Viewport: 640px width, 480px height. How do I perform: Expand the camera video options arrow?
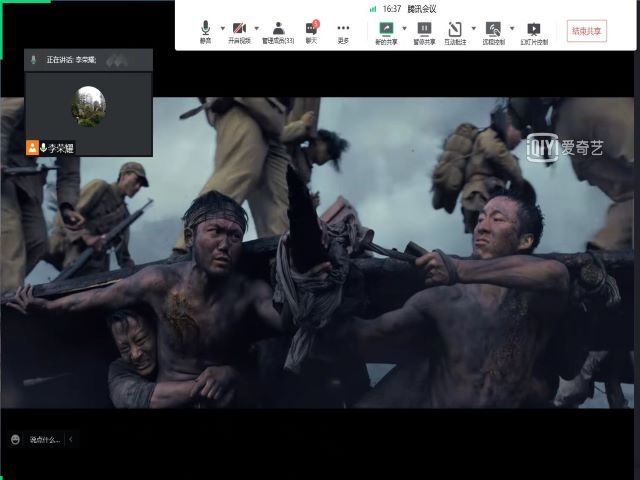(x=257, y=28)
